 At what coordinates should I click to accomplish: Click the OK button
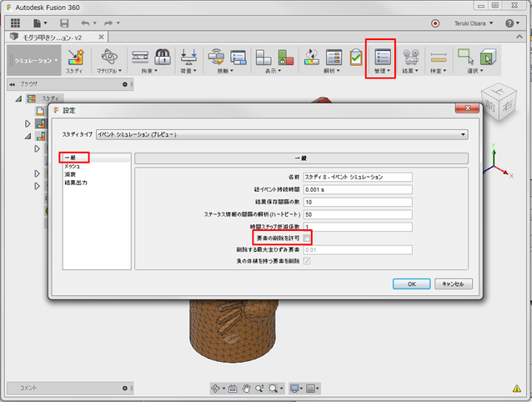pos(412,284)
